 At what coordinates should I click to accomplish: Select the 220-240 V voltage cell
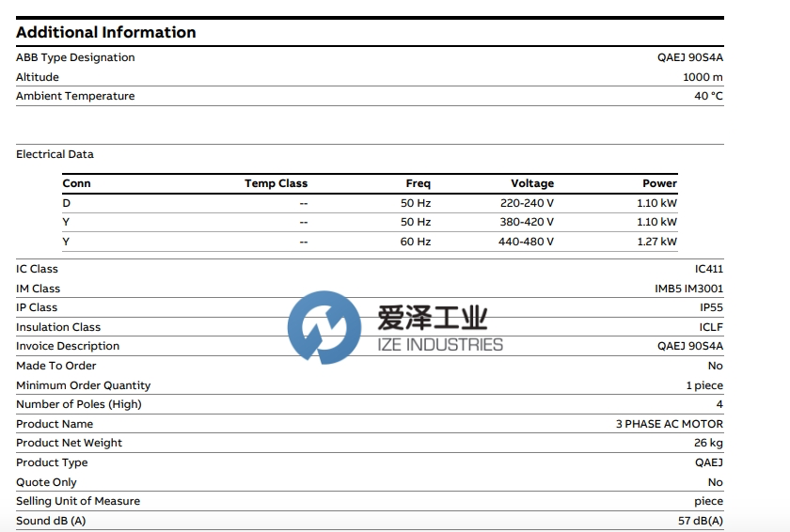[527, 203]
